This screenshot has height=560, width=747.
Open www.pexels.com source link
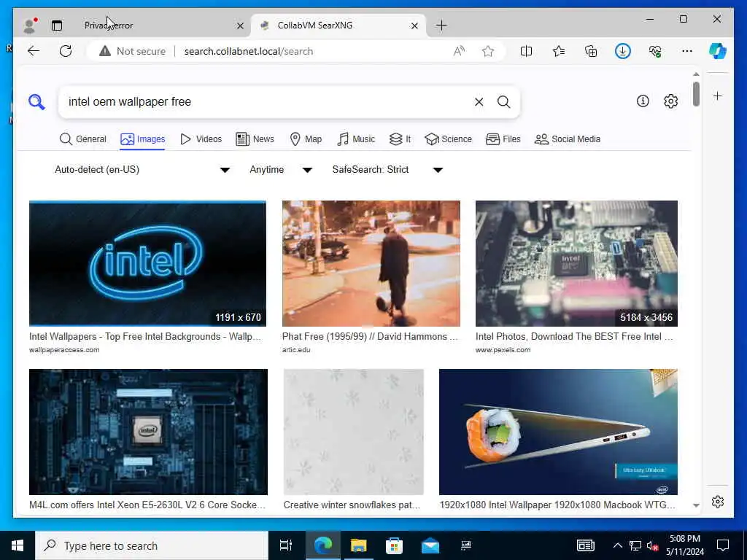503,350
